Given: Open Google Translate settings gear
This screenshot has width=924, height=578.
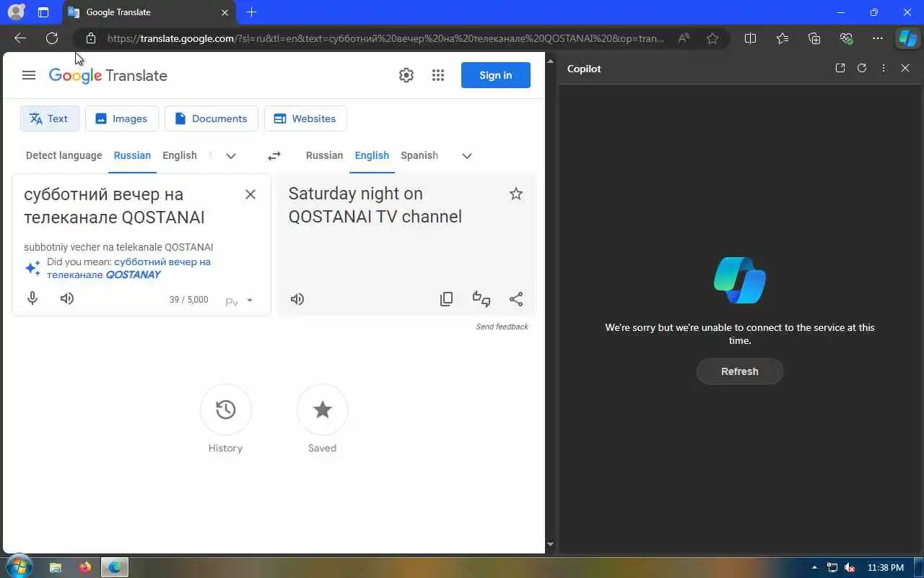Looking at the screenshot, I should (406, 75).
